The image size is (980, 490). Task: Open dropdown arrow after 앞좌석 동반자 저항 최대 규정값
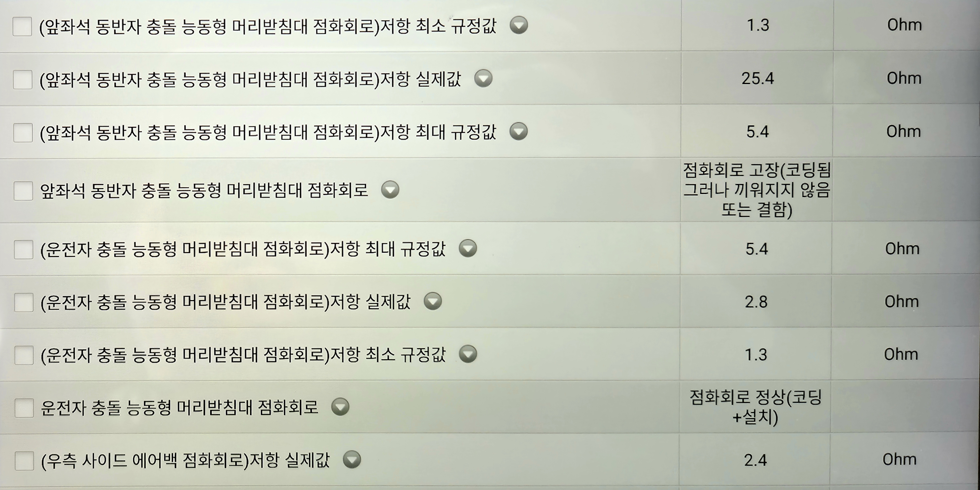coord(518,131)
